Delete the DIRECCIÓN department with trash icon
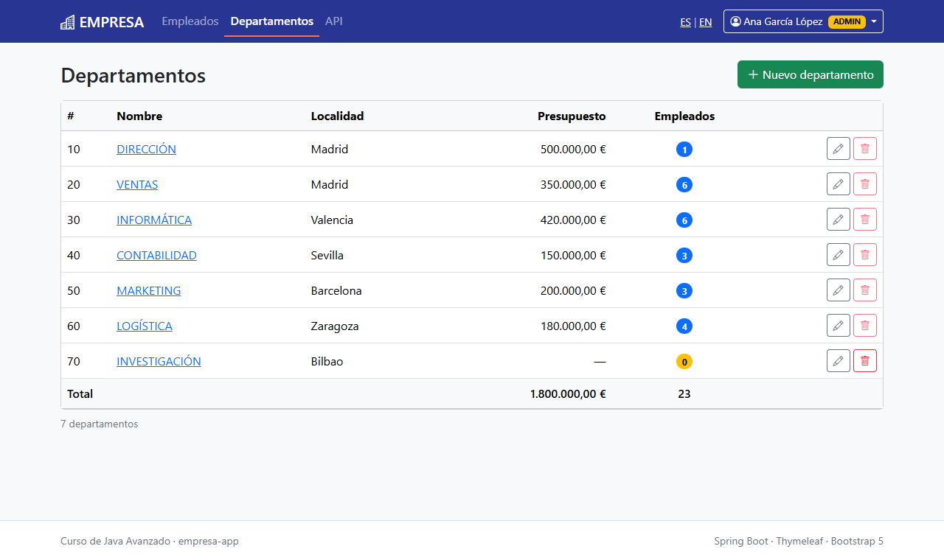Viewport: 944px width, 560px height. pyautogui.click(x=865, y=149)
